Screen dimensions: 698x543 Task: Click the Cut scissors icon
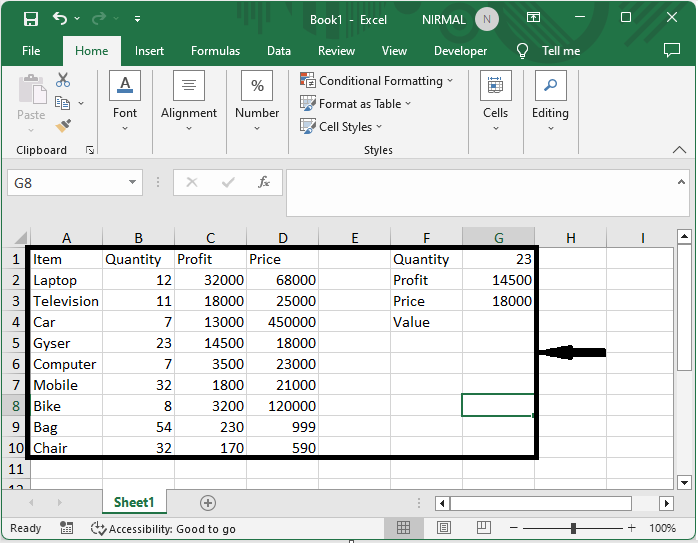(63, 80)
